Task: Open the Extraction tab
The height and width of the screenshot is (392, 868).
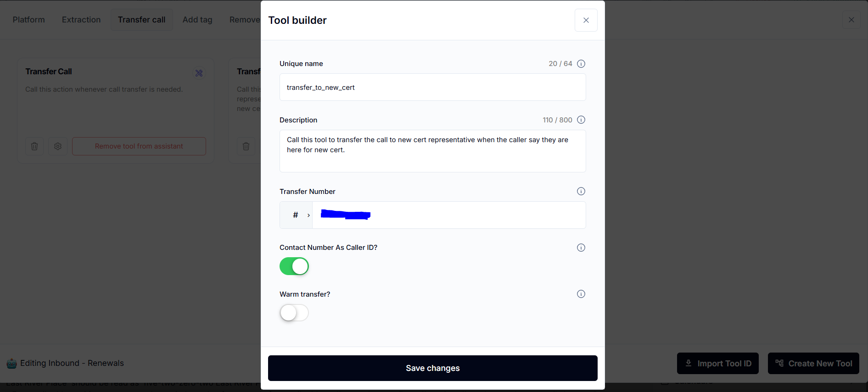Action: pyautogui.click(x=81, y=20)
